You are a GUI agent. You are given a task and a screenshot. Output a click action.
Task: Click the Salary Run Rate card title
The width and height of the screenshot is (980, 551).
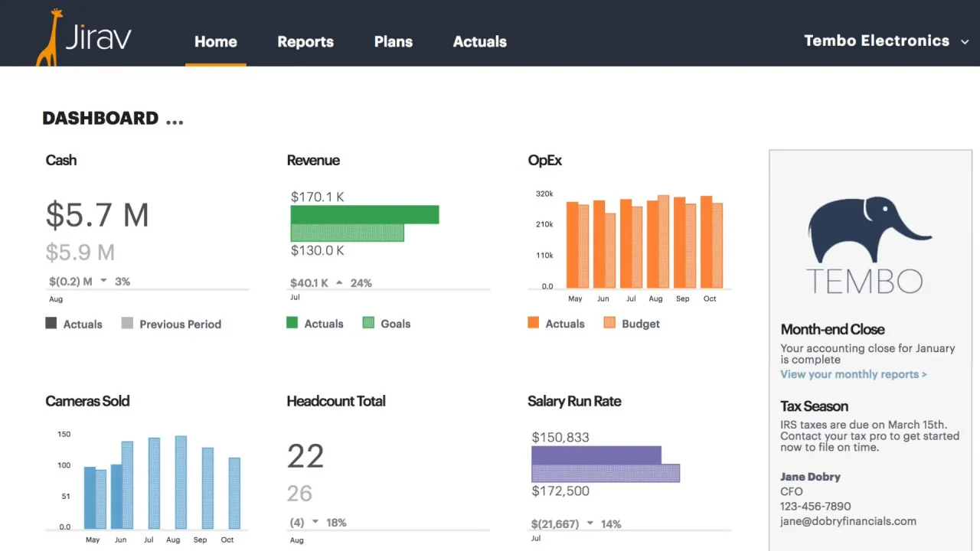click(x=574, y=401)
